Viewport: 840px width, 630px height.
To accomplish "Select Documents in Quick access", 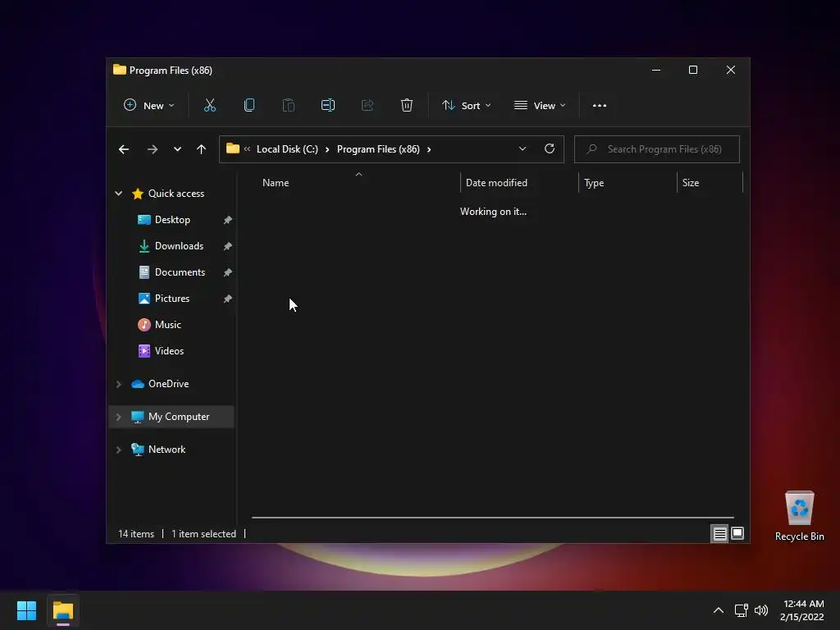I will click(180, 272).
